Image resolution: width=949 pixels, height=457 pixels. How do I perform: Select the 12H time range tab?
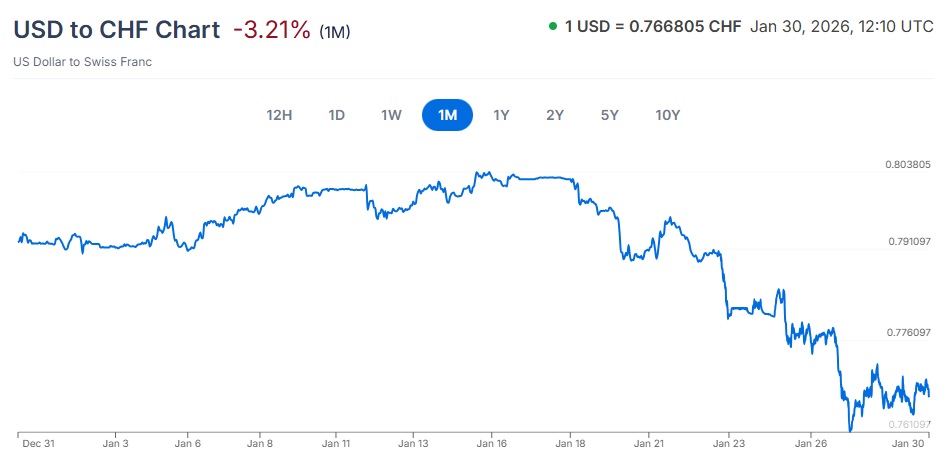click(279, 115)
